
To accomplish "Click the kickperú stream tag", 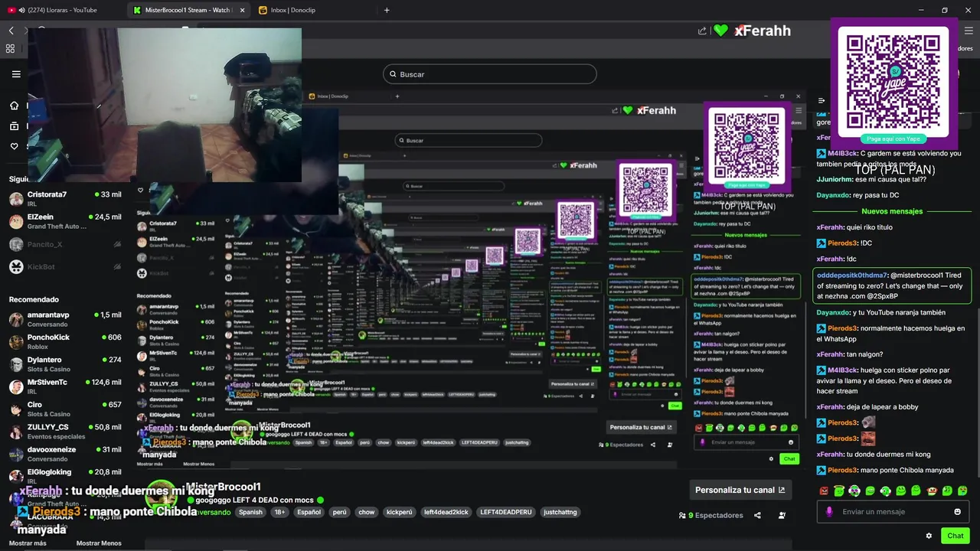I will pos(399,512).
